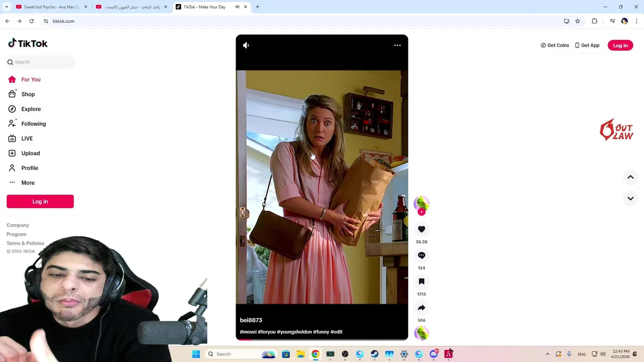
Task: Click the top-right Log in button
Action: (x=620, y=45)
